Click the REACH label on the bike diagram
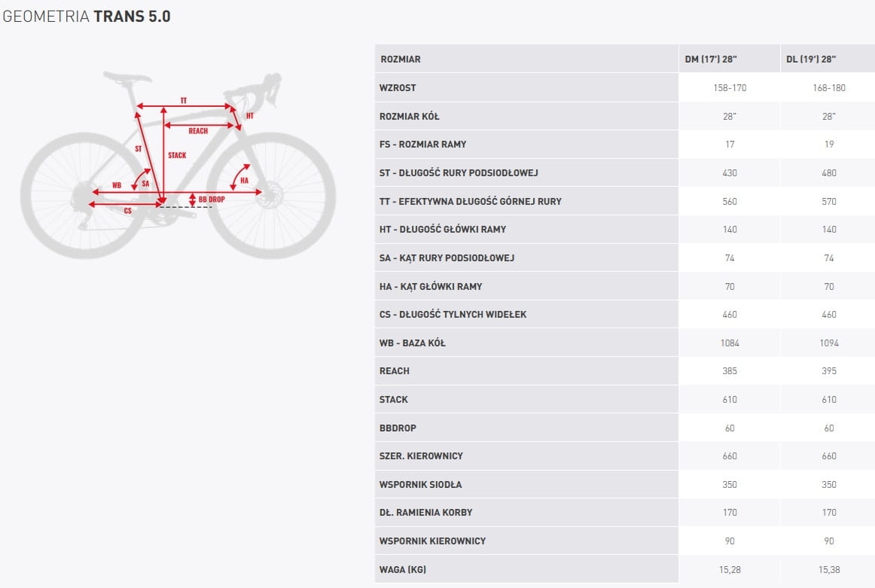Viewport: 875px width, 588px height. pyautogui.click(x=198, y=131)
